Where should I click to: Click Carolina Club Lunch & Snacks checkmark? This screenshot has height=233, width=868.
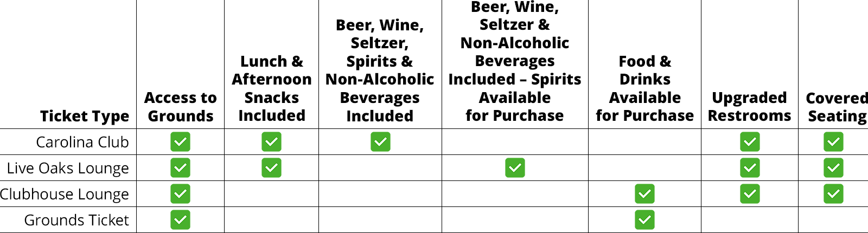click(271, 142)
